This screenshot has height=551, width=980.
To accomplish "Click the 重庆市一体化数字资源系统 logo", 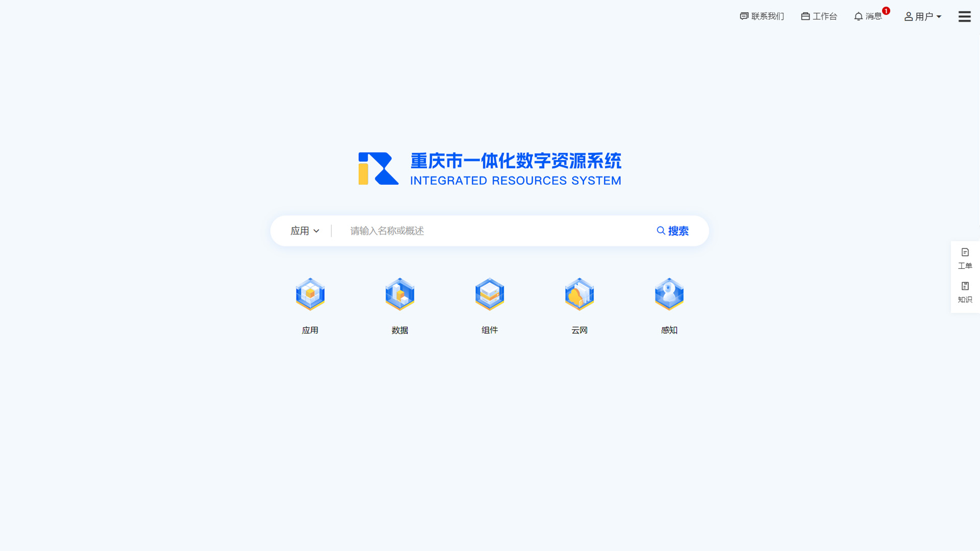I will click(489, 168).
